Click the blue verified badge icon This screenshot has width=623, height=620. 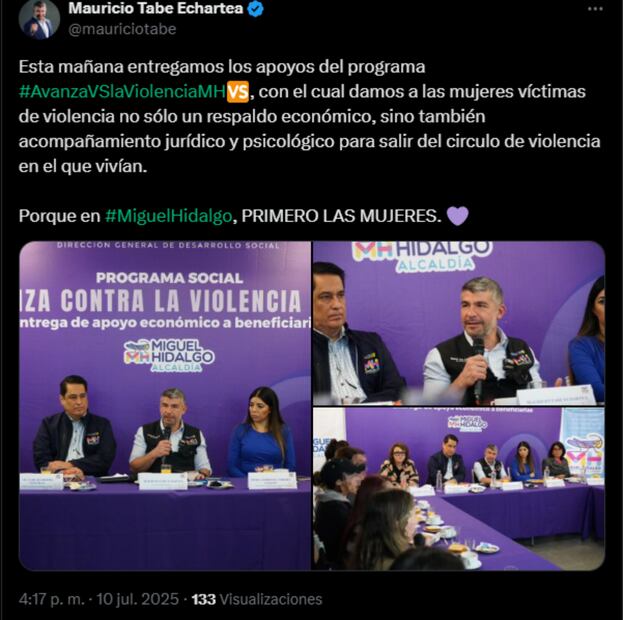coord(255,9)
